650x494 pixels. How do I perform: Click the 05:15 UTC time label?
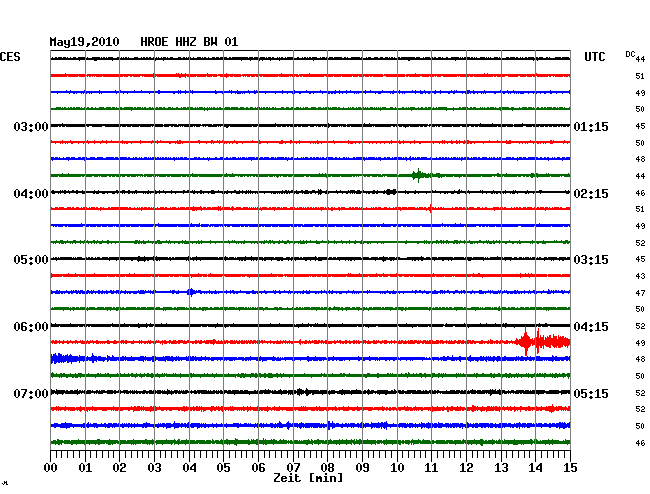coord(591,393)
